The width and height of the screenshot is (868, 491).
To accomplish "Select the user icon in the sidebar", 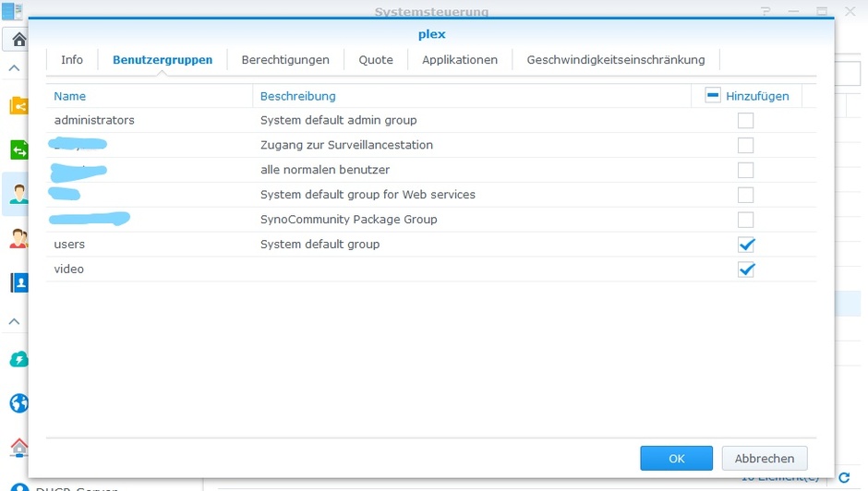I will (18, 195).
